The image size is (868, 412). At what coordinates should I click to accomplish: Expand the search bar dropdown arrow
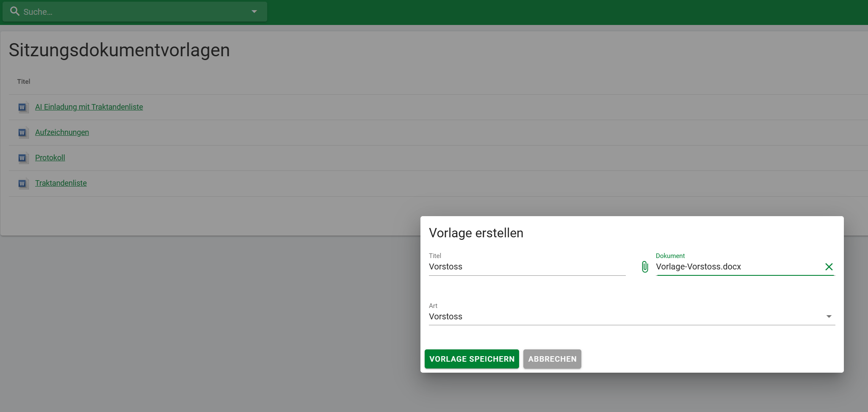254,11
